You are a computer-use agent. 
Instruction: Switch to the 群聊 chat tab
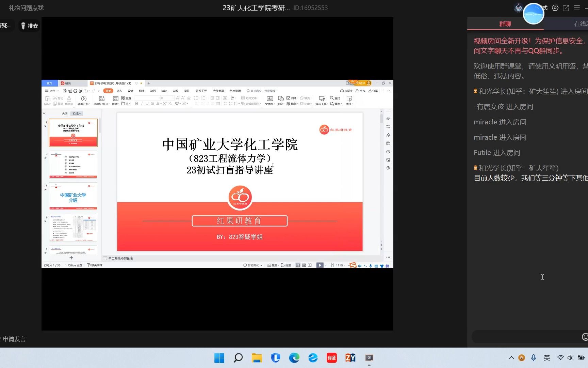[x=505, y=24]
